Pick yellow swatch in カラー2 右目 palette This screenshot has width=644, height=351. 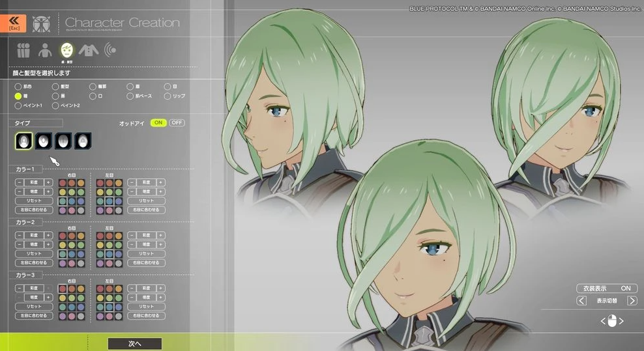click(63, 245)
